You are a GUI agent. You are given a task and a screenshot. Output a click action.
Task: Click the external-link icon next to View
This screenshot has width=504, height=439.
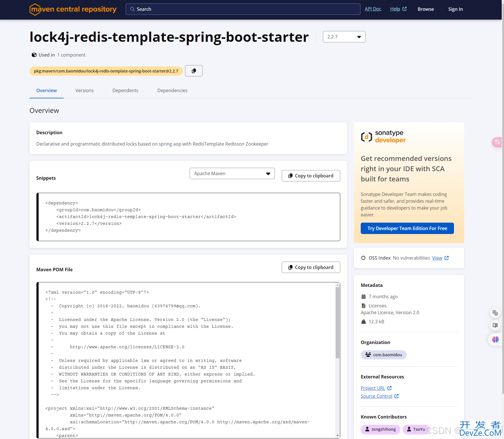[447, 258]
